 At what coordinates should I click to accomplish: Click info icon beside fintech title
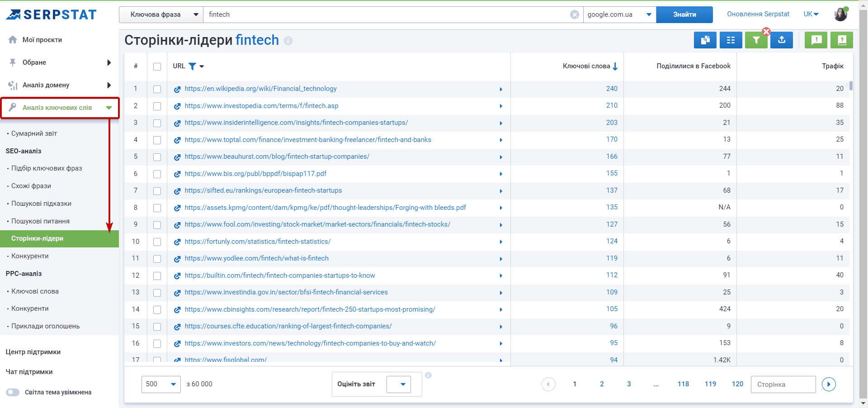pos(288,41)
